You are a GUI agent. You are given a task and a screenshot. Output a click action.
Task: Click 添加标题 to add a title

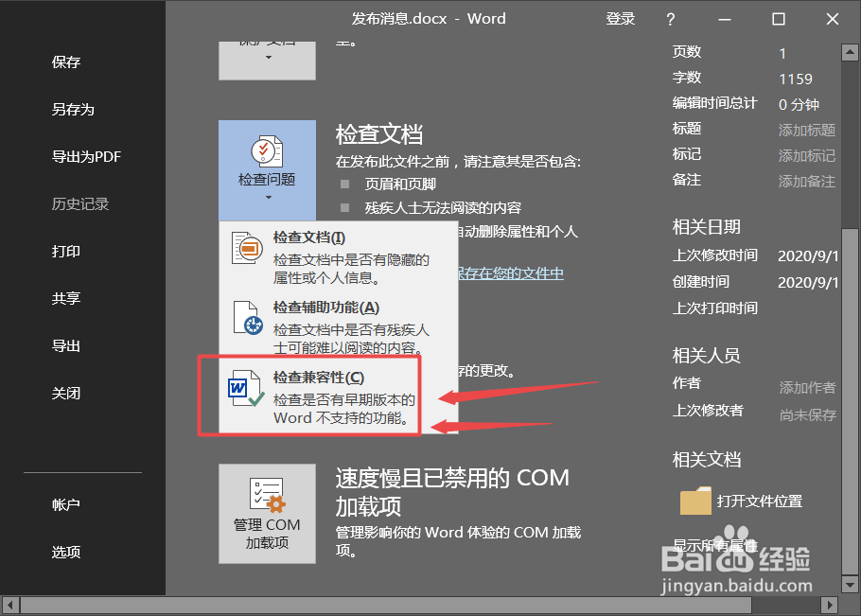click(806, 128)
